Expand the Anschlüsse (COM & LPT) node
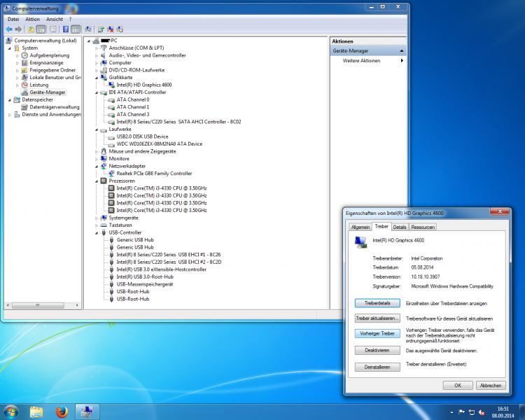The image size is (525, 420). (x=97, y=48)
